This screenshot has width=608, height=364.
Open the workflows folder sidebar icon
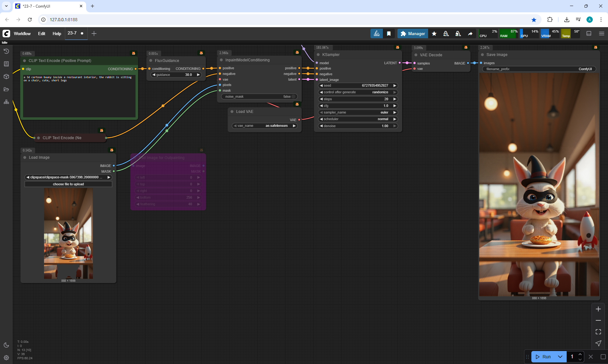(6, 89)
